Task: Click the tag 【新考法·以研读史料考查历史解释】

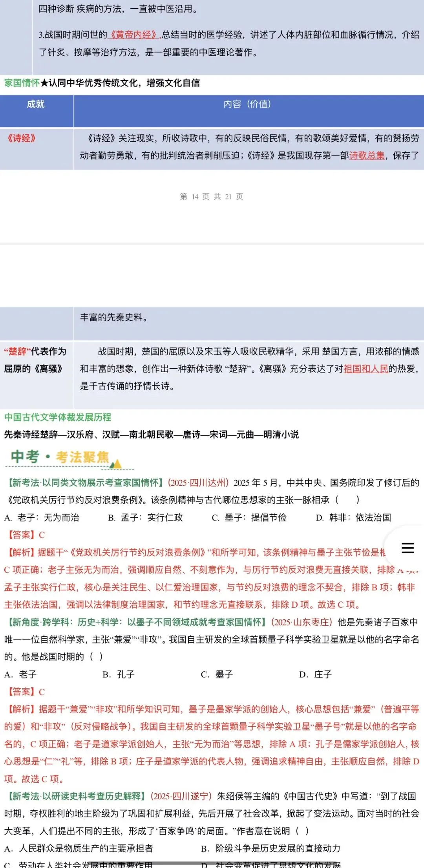Action: pos(76,796)
